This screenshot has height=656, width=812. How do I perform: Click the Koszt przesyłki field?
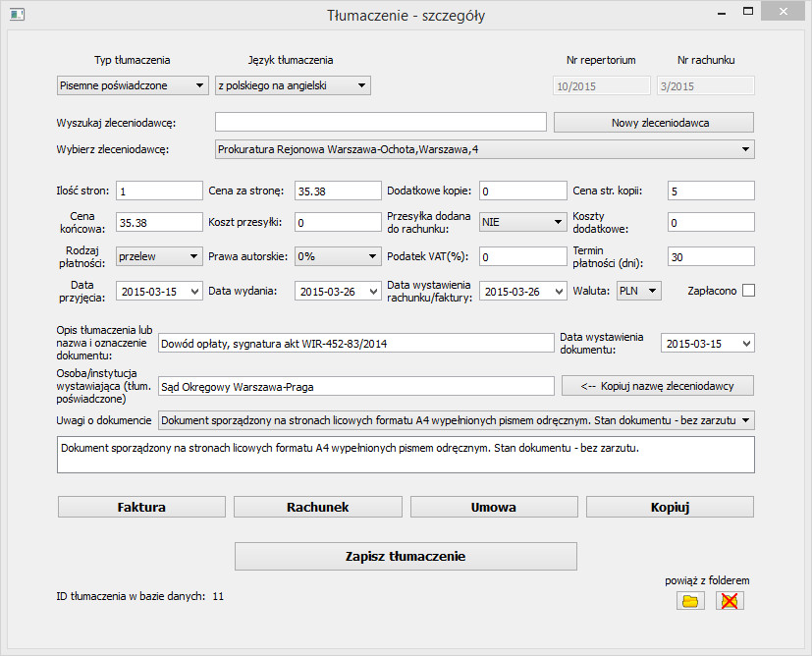tap(338, 222)
